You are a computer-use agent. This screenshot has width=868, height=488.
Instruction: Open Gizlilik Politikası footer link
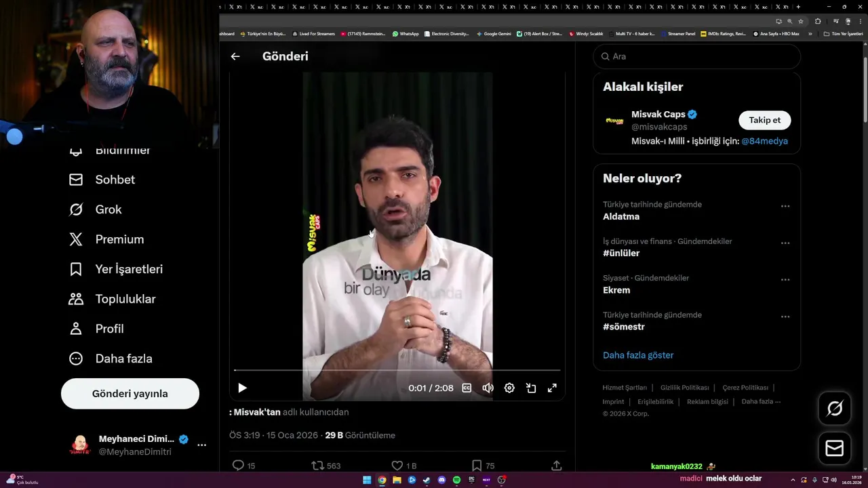684,388
